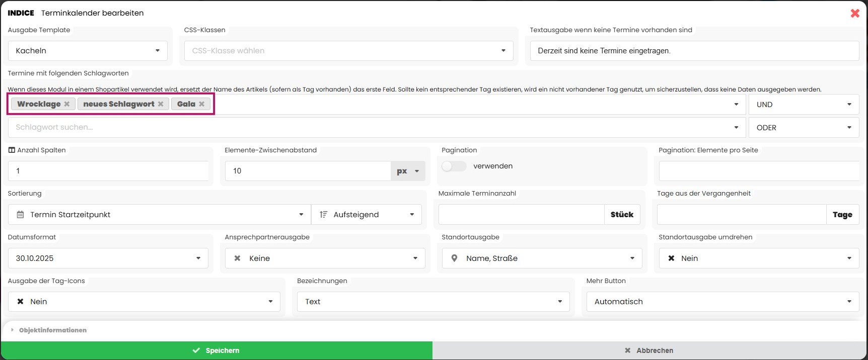This screenshot has height=360, width=868.
Task: Click the Maximale Terminanzahl input field
Action: click(x=521, y=215)
